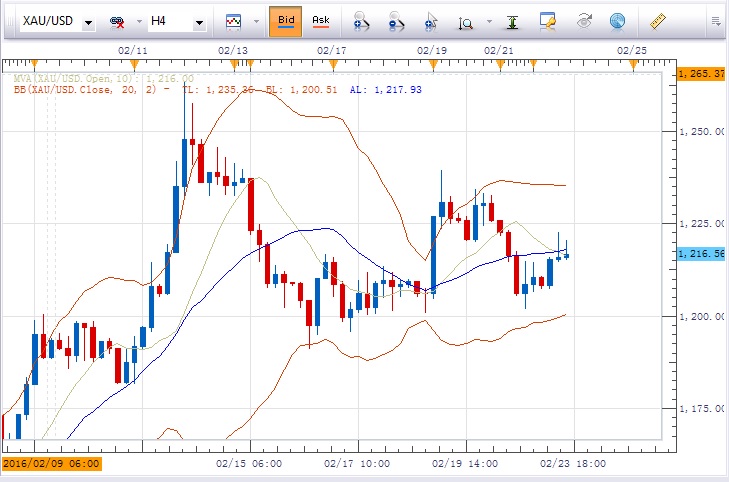
Task: Click the MVA indicator label text
Action: click(x=104, y=79)
